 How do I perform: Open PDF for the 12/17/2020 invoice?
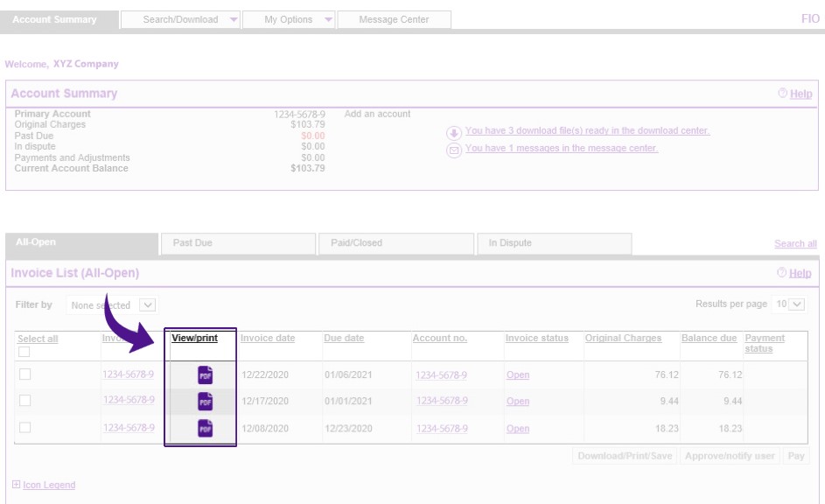pos(206,402)
